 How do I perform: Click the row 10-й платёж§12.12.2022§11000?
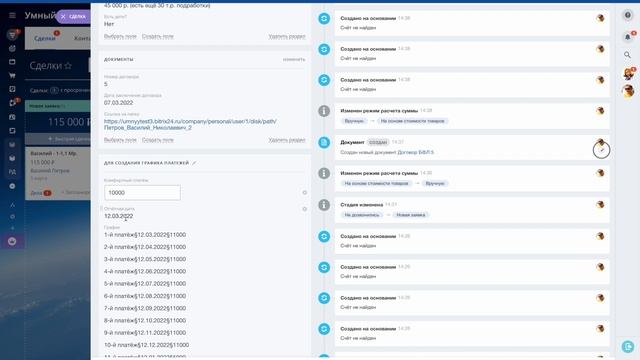[147, 345]
